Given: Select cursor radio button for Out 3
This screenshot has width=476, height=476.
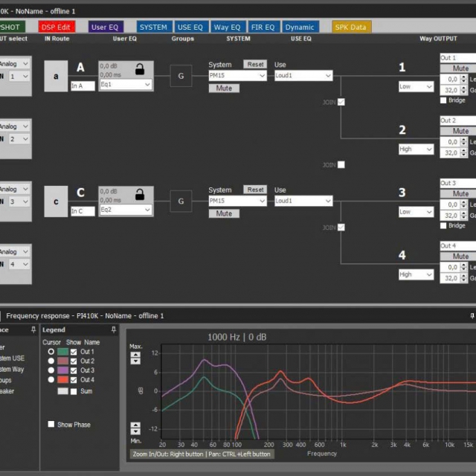Looking at the screenshot, I should (x=51, y=370).
